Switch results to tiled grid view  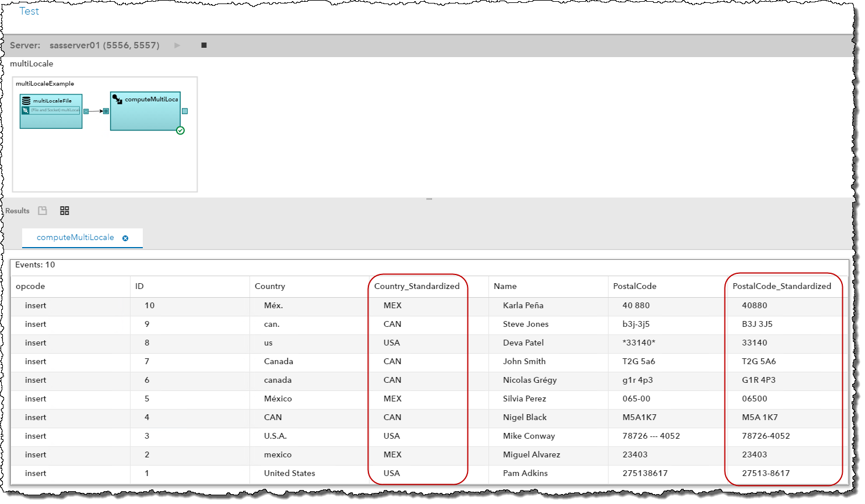[x=65, y=211]
